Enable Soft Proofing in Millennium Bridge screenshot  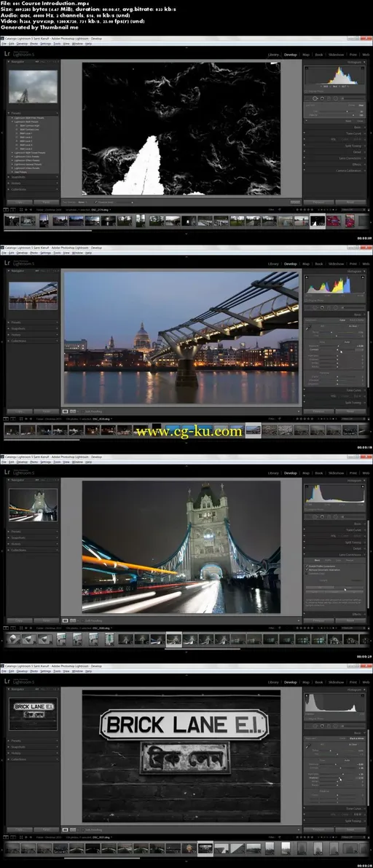(x=82, y=412)
